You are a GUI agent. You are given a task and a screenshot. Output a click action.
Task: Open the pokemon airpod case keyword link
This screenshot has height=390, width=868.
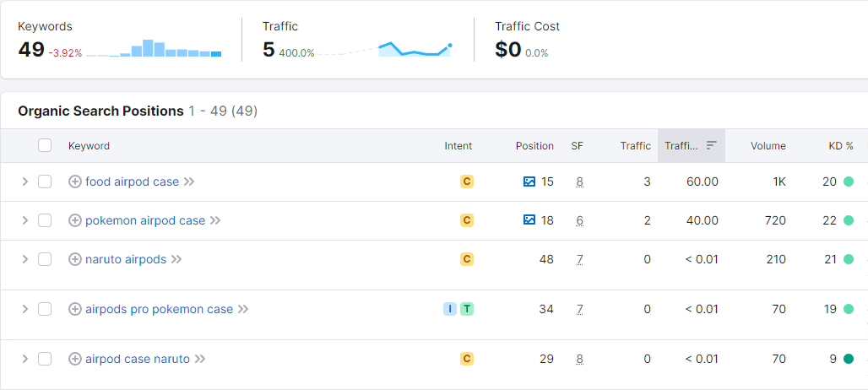click(145, 220)
